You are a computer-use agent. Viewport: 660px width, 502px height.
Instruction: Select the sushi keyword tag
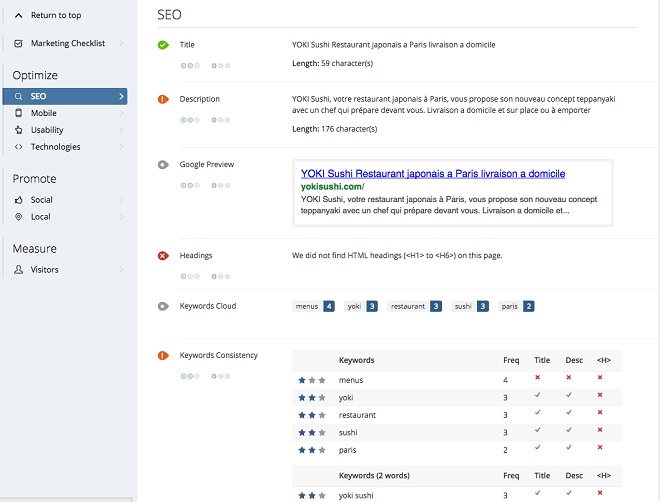(470, 306)
